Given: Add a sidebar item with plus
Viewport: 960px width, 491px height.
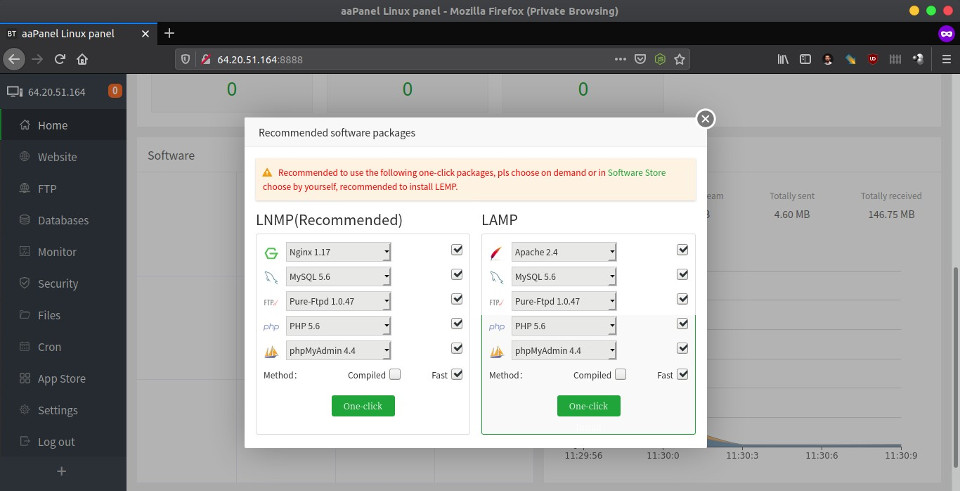Looking at the screenshot, I should [x=61, y=471].
